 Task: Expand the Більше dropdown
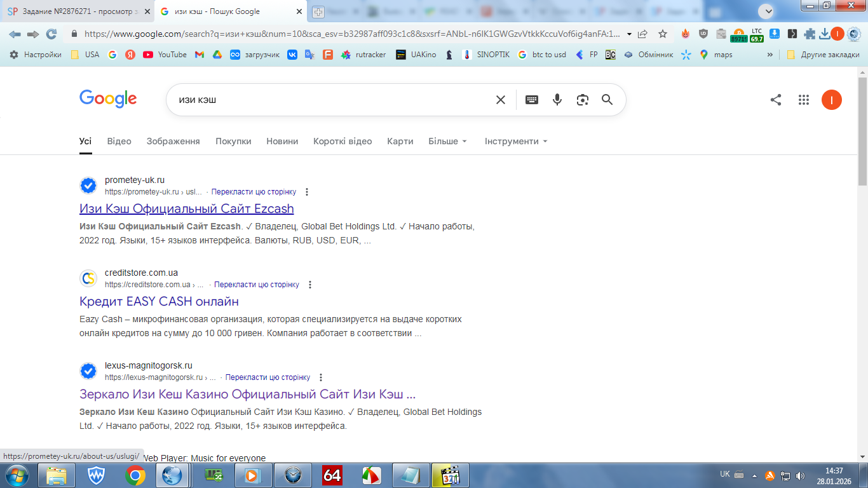coord(448,141)
